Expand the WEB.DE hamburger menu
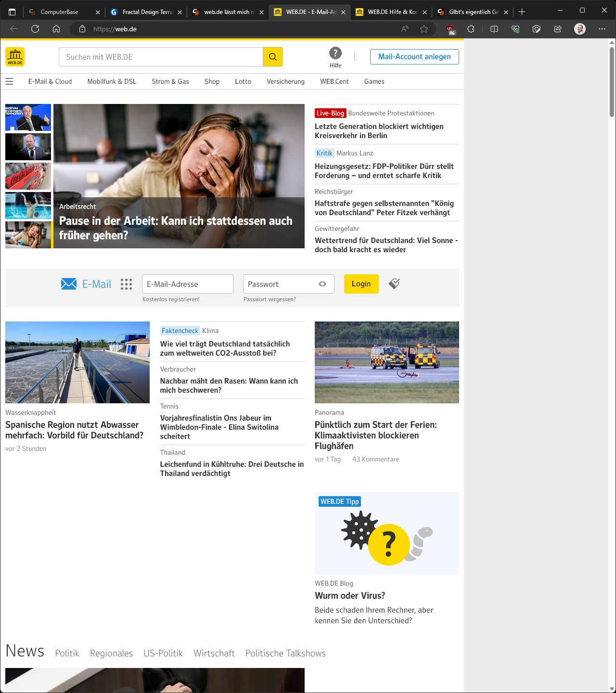 pyautogui.click(x=9, y=81)
